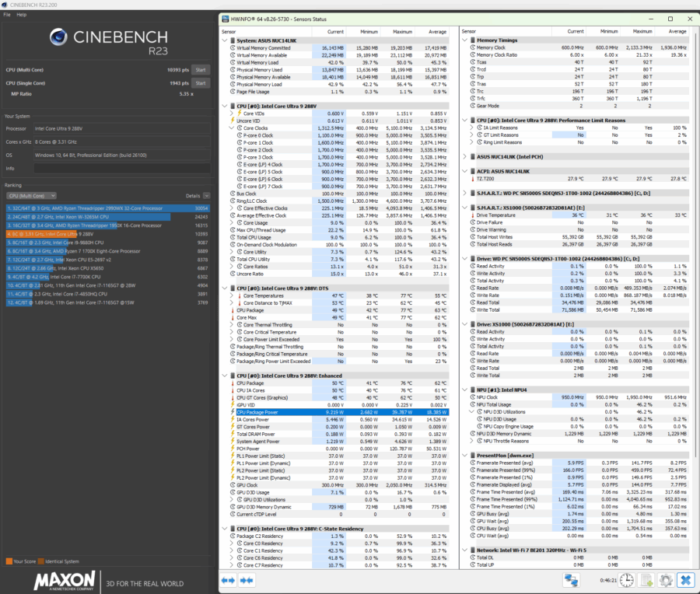700x594 pixels.
Task: Expand the Core Effective Clocks row
Action: click(231, 208)
